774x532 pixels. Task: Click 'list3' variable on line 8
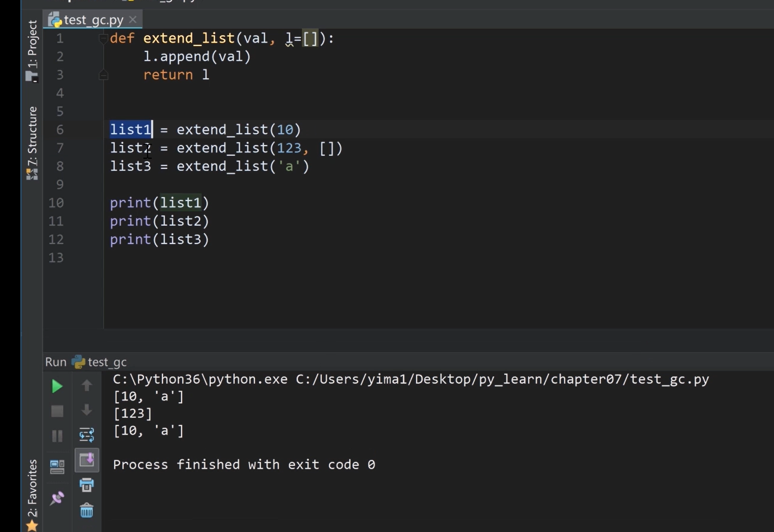131,166
